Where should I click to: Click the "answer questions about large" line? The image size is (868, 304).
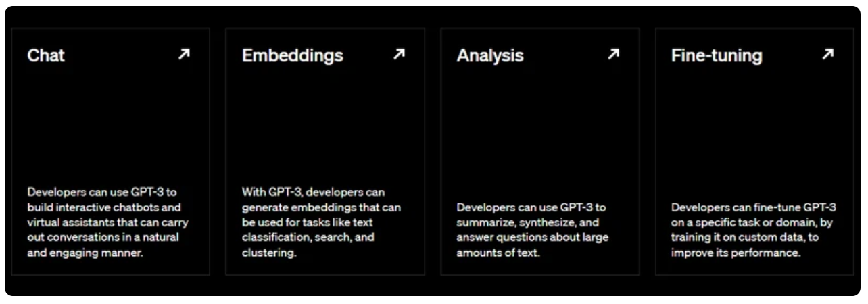click(x=533, y=237)
